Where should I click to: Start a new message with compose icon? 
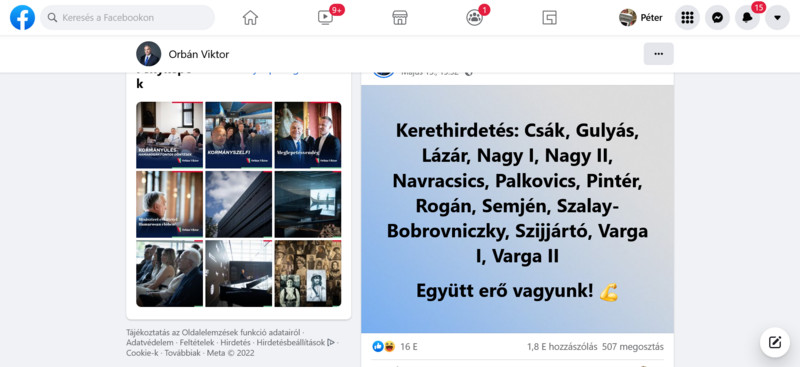point(775,342)
